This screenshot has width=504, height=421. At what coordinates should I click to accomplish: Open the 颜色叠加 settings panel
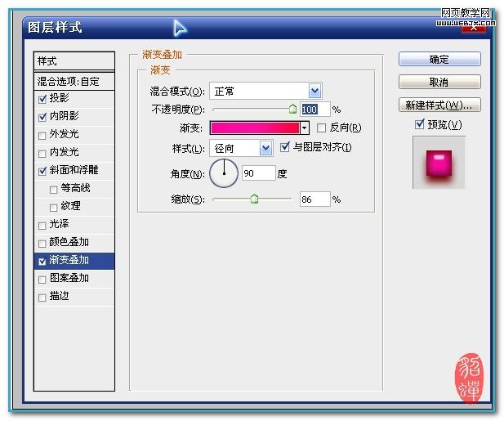pyautogui.click(x=69, y=242)
